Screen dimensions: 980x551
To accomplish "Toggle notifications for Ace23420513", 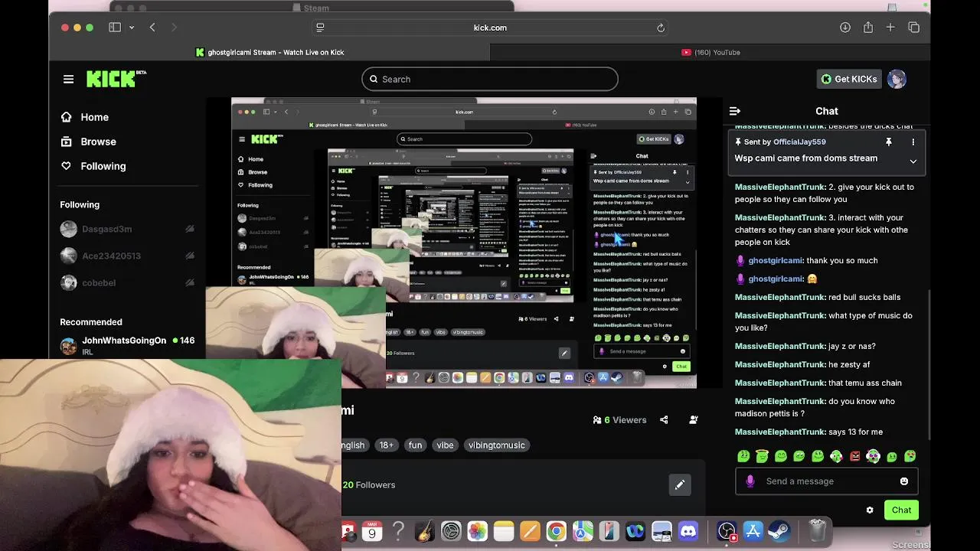I will pos(189,256).
